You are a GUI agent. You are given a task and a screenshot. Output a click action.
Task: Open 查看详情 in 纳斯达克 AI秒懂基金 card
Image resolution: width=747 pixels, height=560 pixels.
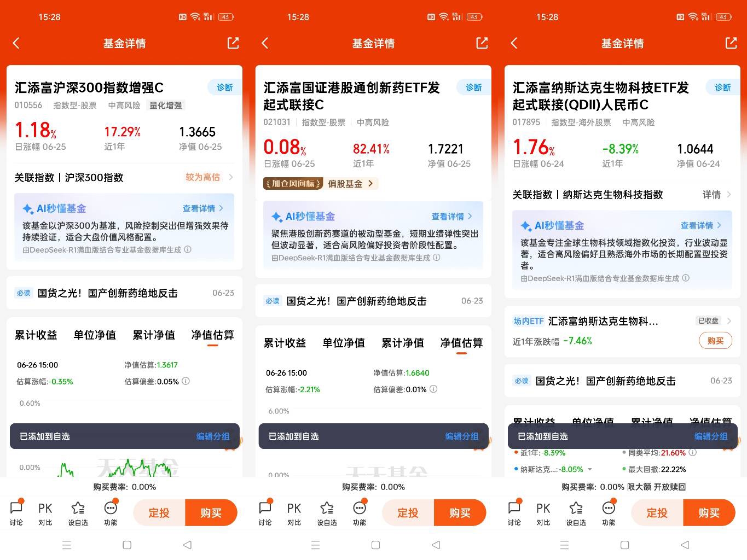coord(701,225)
